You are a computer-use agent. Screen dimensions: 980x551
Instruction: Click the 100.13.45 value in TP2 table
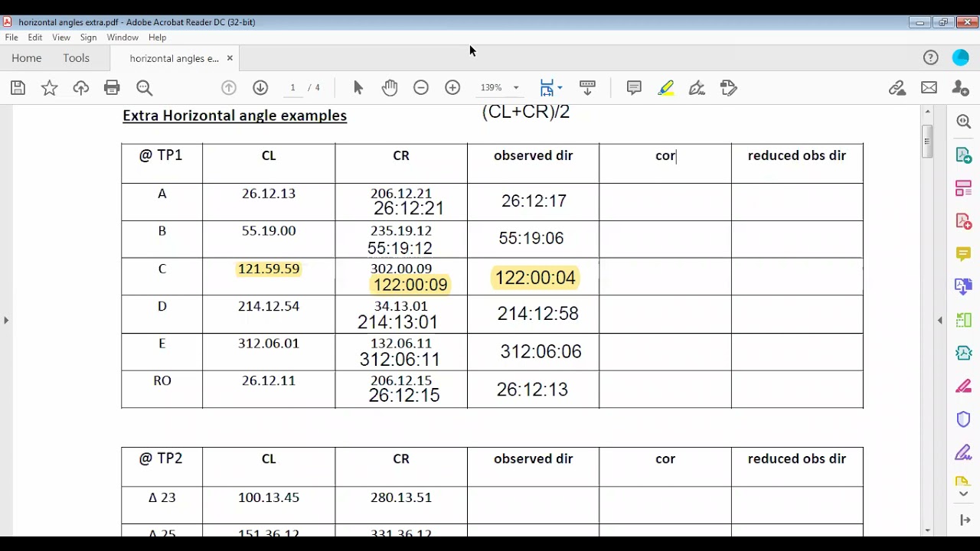269,497
